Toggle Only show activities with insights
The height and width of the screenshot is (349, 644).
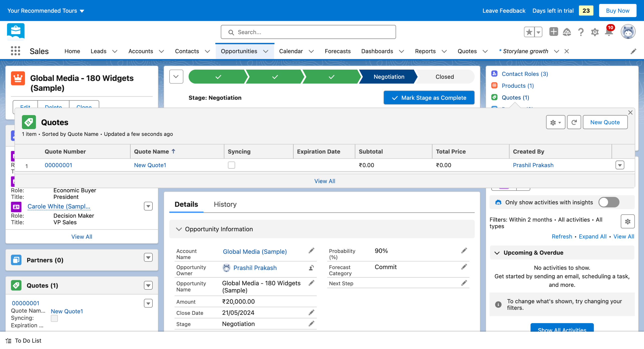point(609,202)
